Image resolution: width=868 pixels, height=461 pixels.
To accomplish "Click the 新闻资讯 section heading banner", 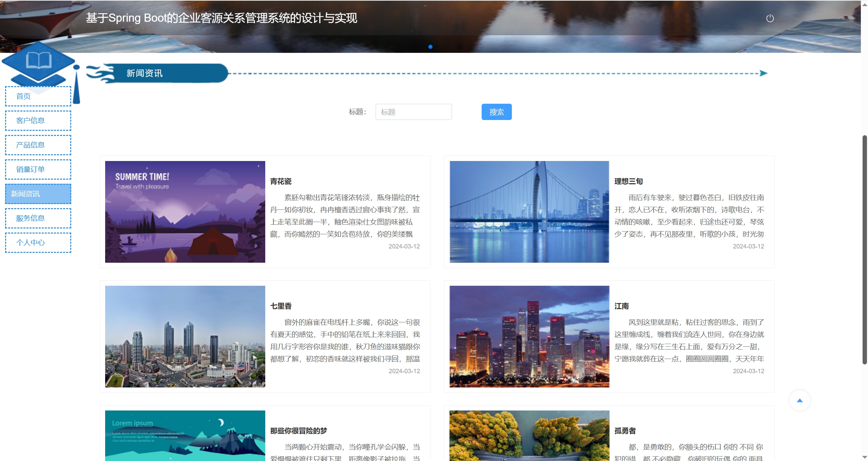I will tap(157, 73).
